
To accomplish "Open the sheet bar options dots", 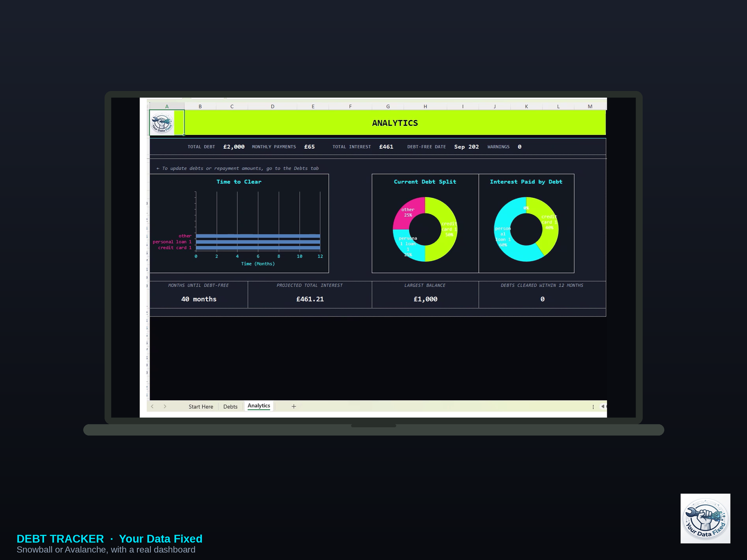I will click(x=593, y=407).
